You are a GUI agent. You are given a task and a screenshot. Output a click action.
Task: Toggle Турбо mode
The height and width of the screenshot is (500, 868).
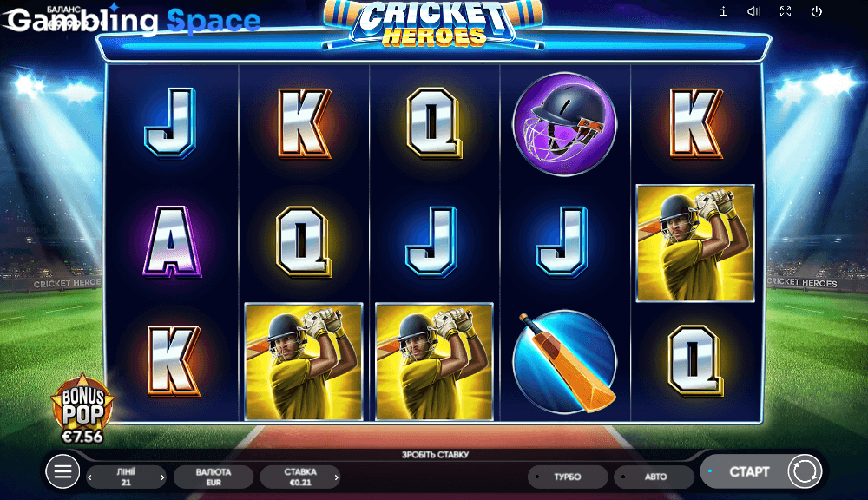tap(568, 477)
